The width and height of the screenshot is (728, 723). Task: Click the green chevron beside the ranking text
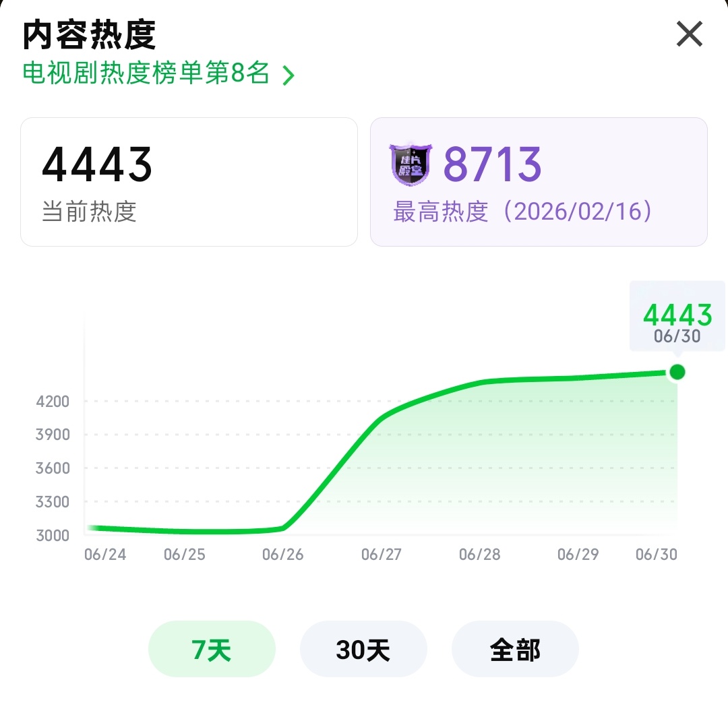click(289, 75)
